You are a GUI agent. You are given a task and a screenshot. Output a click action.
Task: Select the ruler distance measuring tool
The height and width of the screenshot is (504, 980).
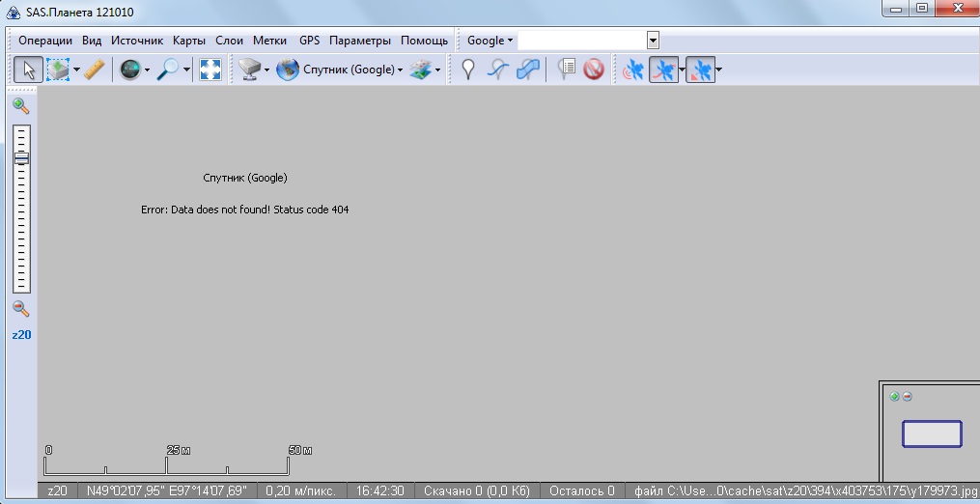tap(95, 70)
